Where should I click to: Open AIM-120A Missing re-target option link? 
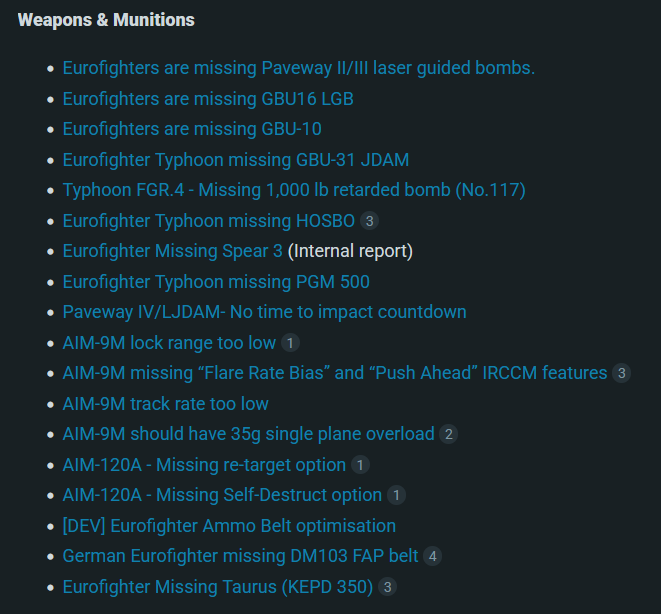[203, 465]
